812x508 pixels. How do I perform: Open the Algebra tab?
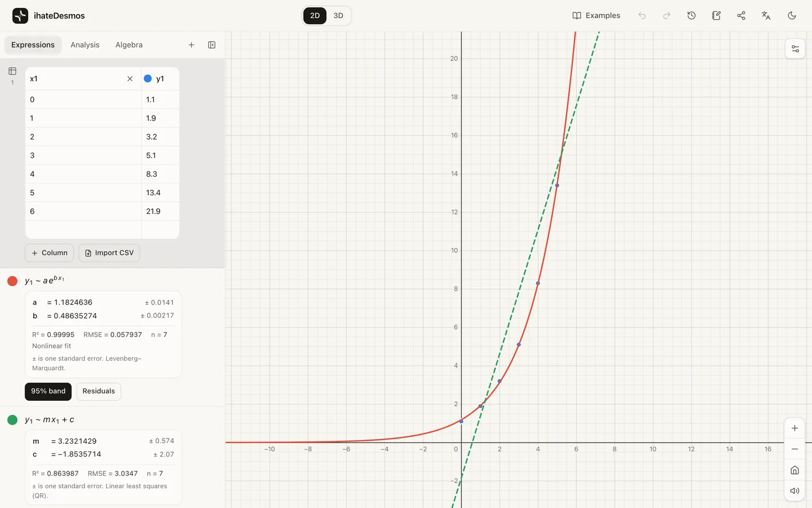(129, 45)
